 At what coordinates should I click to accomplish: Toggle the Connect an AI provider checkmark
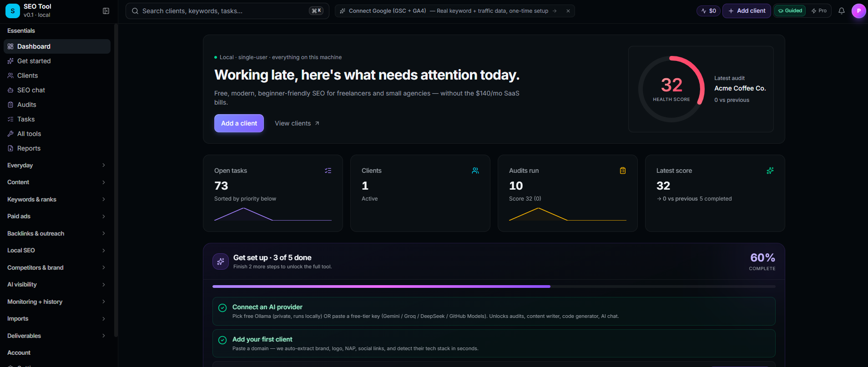222,308
